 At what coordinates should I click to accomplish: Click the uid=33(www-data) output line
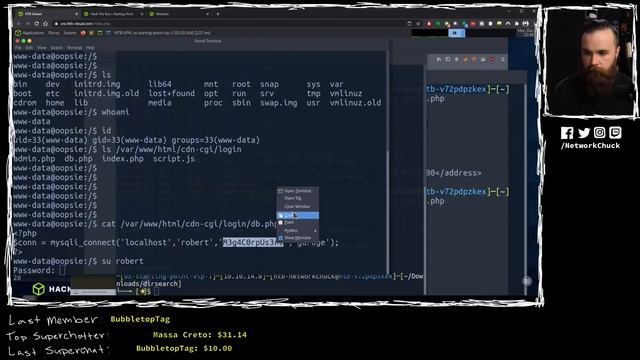[x=136, y=140]
